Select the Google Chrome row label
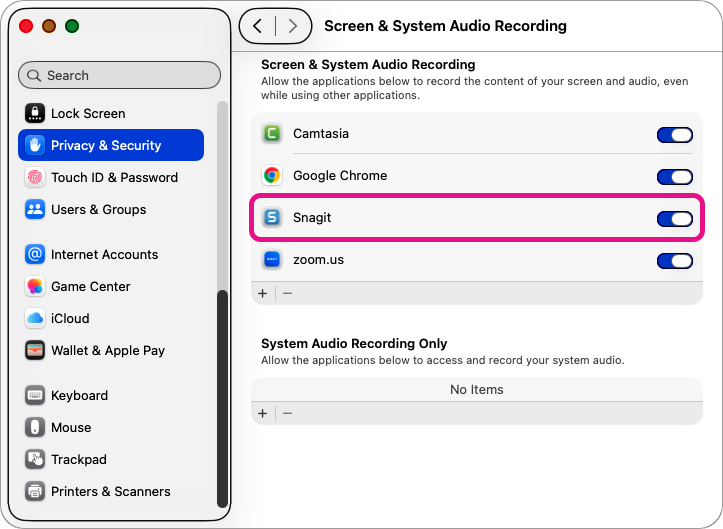 point(340,176)
